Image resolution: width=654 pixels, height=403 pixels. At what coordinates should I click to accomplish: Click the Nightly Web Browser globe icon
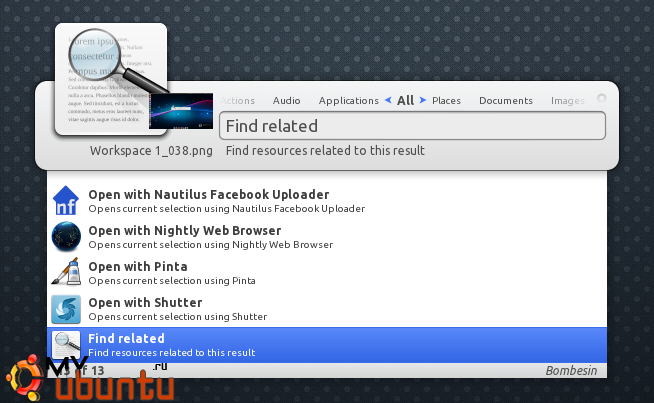66,237
